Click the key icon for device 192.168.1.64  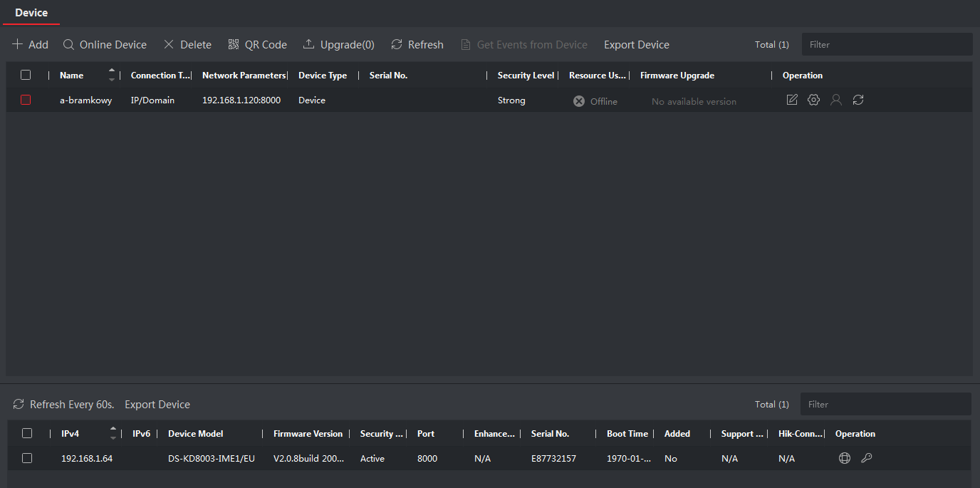coord(866,459)
